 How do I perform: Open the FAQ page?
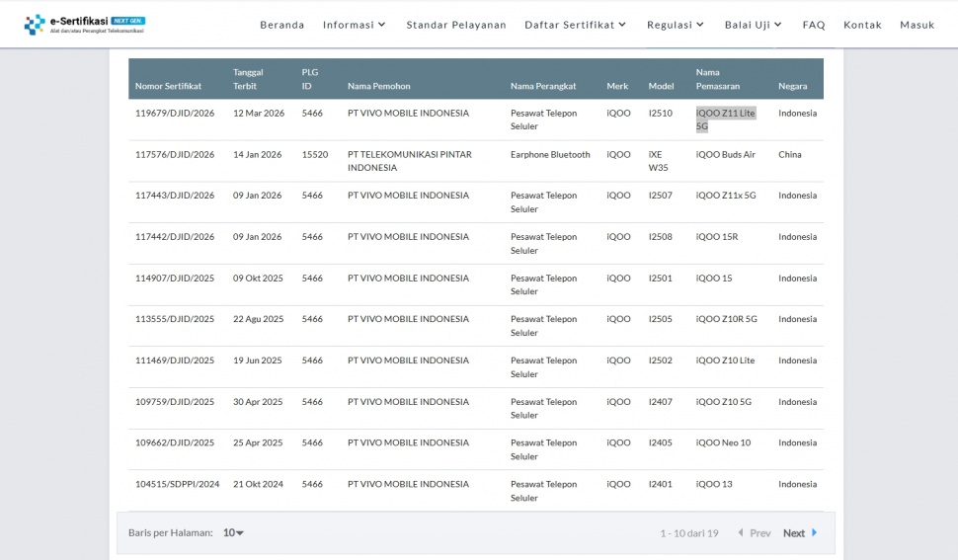pyautogui.click(x=814, y=25)
